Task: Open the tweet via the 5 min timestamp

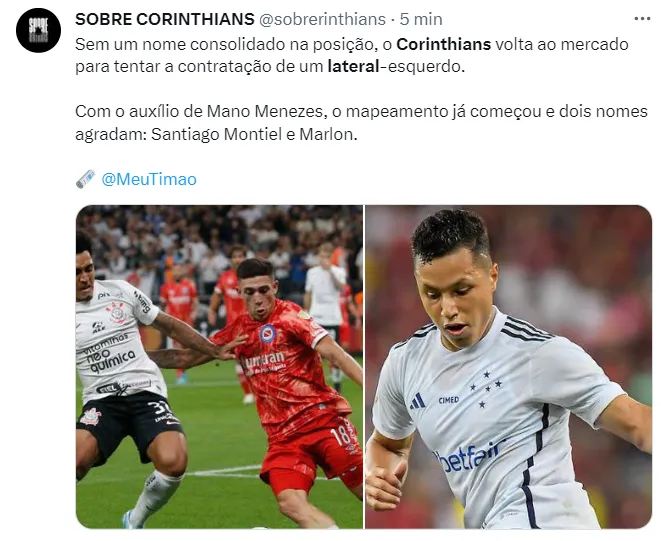Action: click(x=421, y=19)
